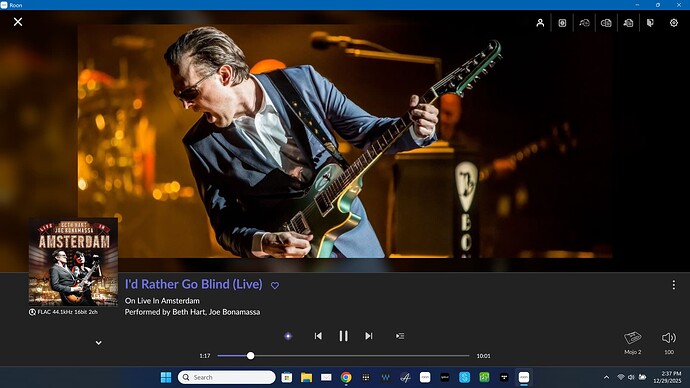Image resolution: width=690 pixels, height=388 pixels.
Task: Click the top toolbar icon left of the book icon
Action: click(x=628, y=23)
